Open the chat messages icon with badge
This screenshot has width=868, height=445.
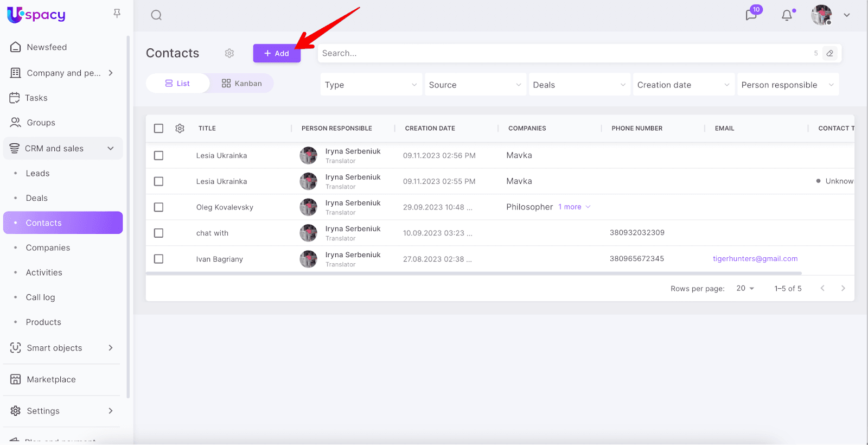pyautogui.click(x=751, y=15)
